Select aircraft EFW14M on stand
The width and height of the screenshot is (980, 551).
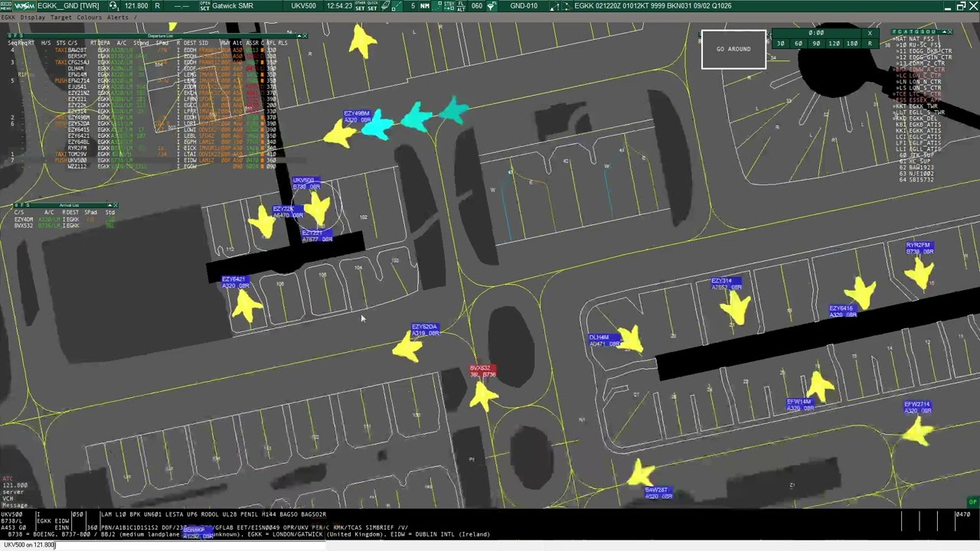pos(821,386)
